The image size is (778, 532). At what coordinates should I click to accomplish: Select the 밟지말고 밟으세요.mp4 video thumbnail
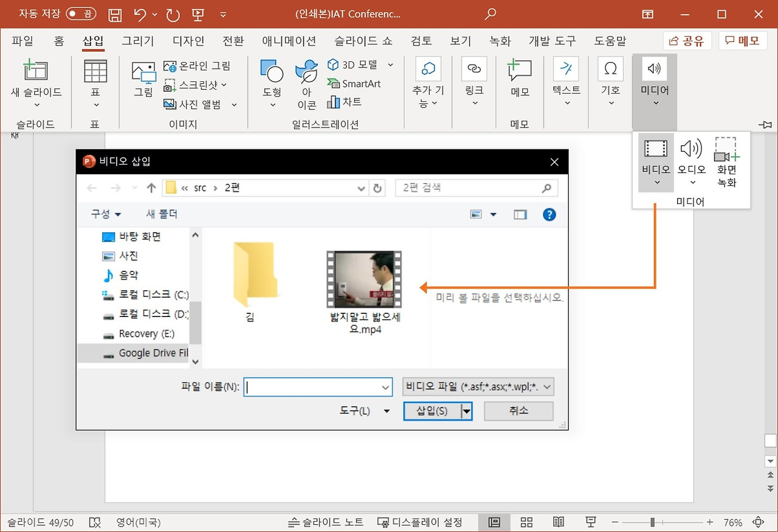point(364,279)
